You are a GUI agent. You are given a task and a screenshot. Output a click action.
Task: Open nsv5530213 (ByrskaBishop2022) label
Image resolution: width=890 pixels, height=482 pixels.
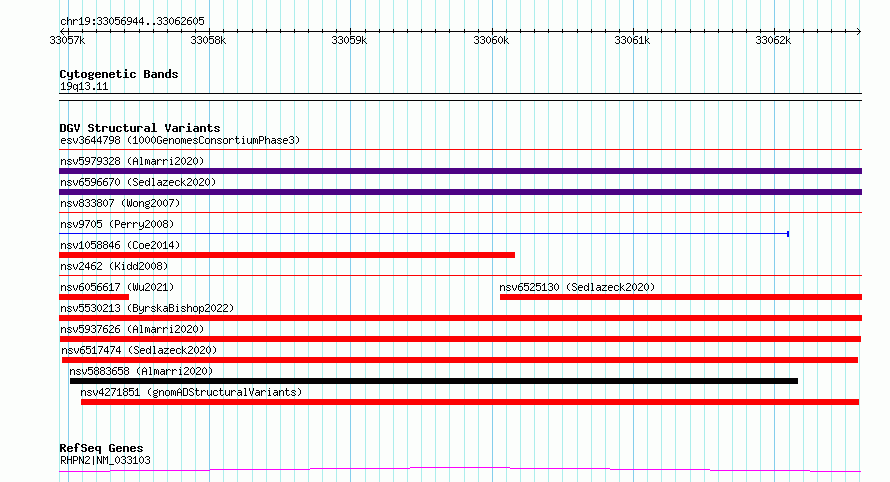[147, 308]
